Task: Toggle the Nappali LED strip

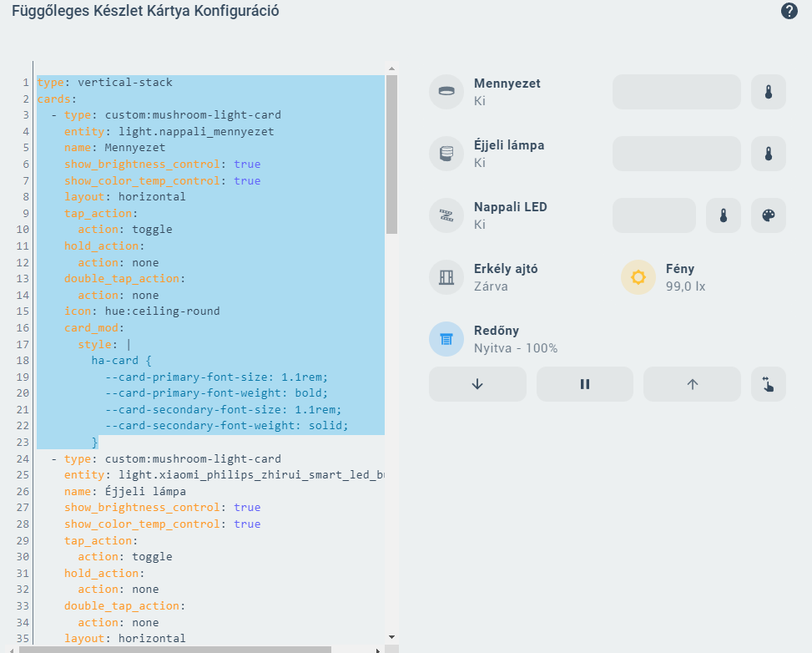Action: point(446,215)
